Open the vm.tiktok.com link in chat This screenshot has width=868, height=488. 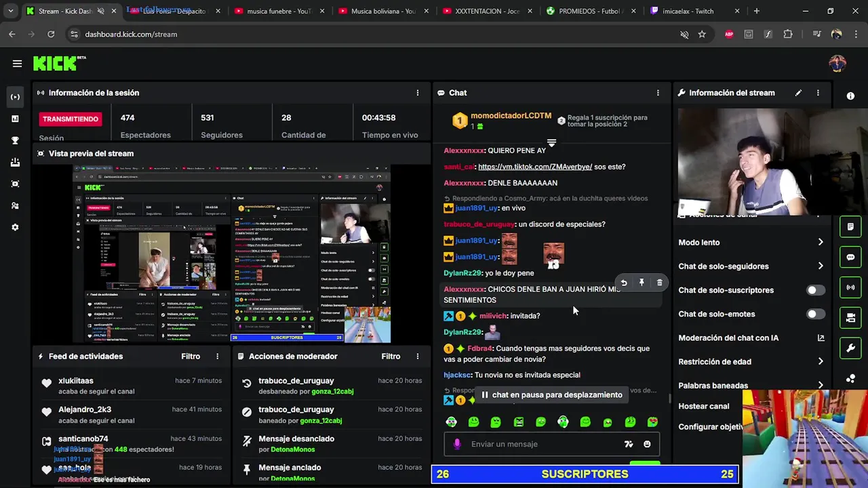pyautogui.click(x=535, y=167)
